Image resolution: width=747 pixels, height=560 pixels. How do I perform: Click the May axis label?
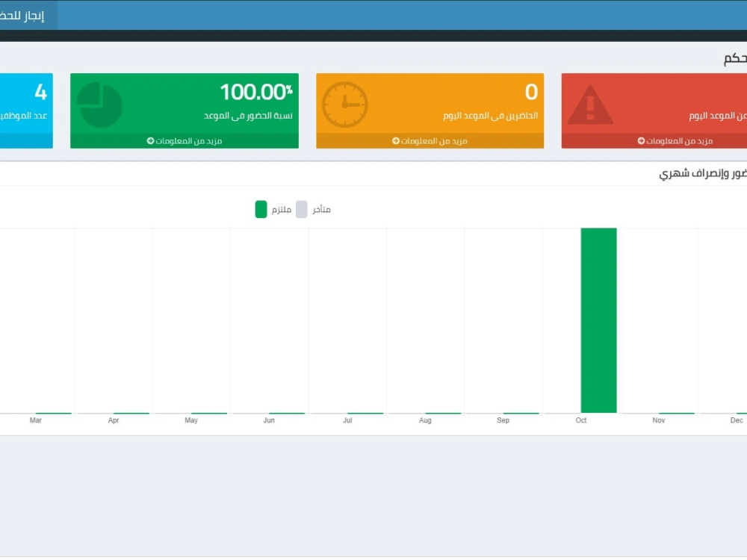(x=191, y=420)
